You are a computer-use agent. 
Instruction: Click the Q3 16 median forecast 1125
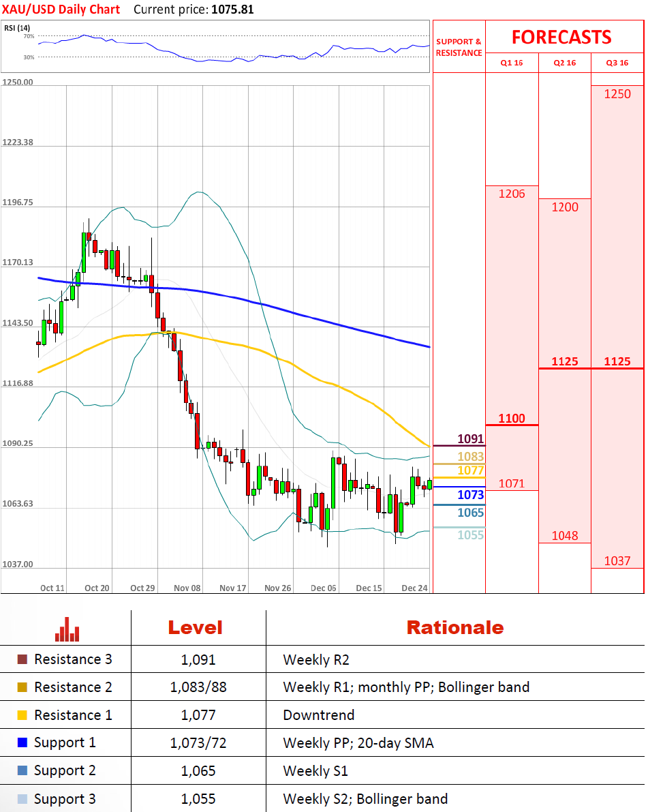coord(617,361)
